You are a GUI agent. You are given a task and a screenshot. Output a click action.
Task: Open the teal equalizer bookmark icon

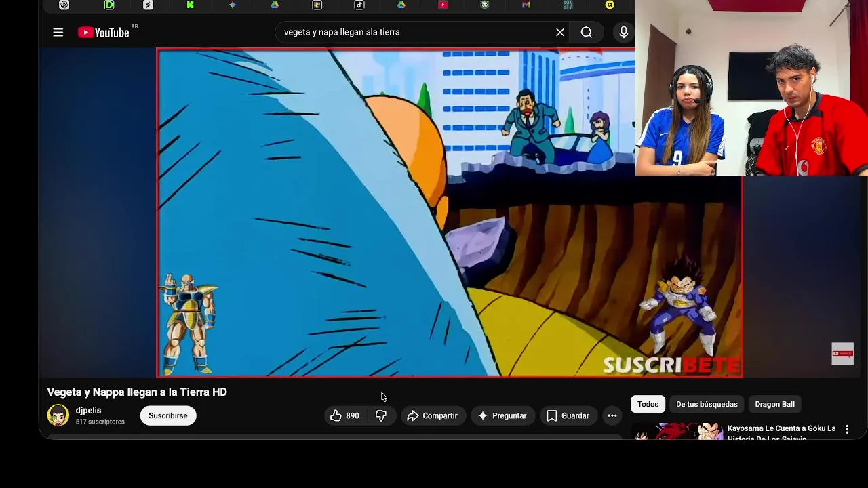pyautogui.click(x=568, y=5)
